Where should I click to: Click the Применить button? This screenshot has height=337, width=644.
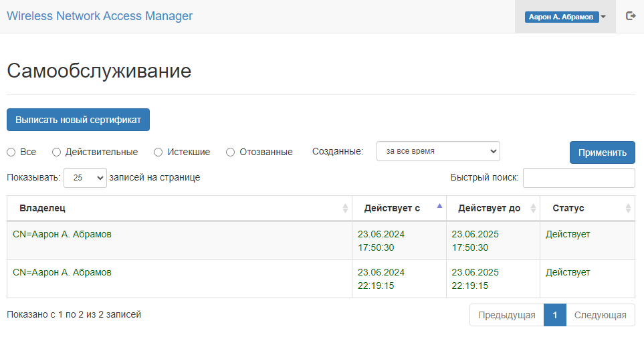point(602,152)
